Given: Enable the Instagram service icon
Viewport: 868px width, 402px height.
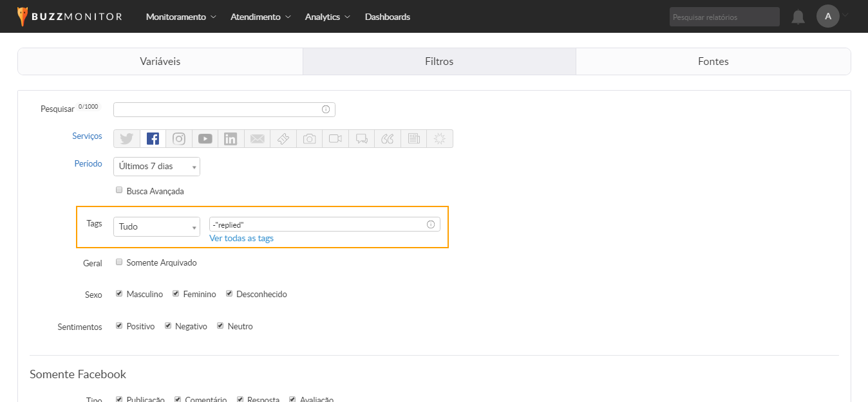Looking at the screenshot, I should [179, 139].
